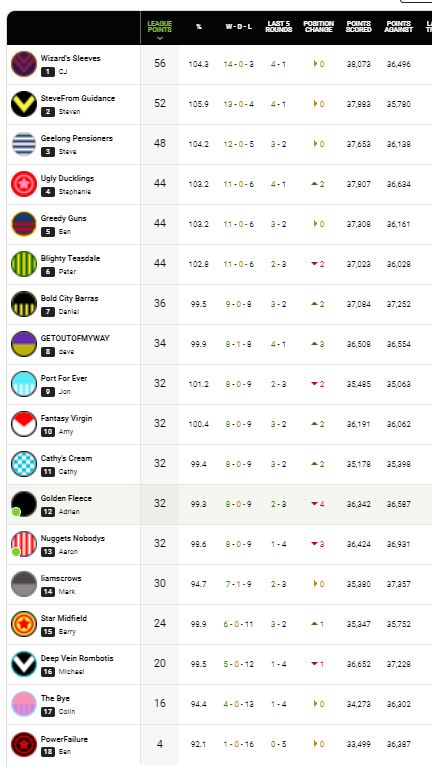Click the Blighty Teasdale green striped logo
432x767 pixels.
pyautogui.click(x=24, y=264)
